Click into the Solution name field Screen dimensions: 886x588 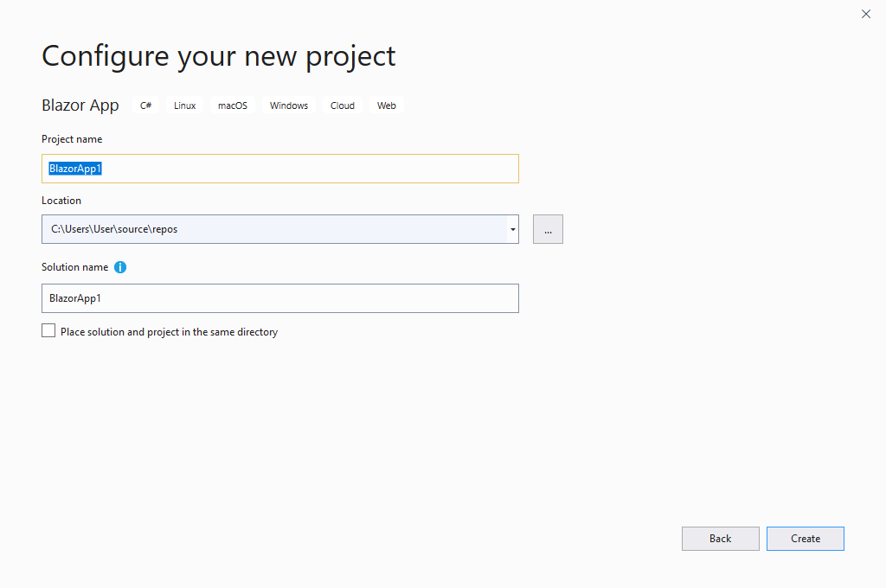280,298
